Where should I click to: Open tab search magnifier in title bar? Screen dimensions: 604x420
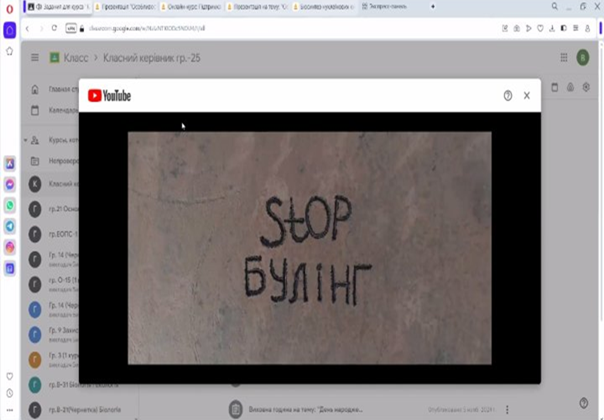(554, 6)
